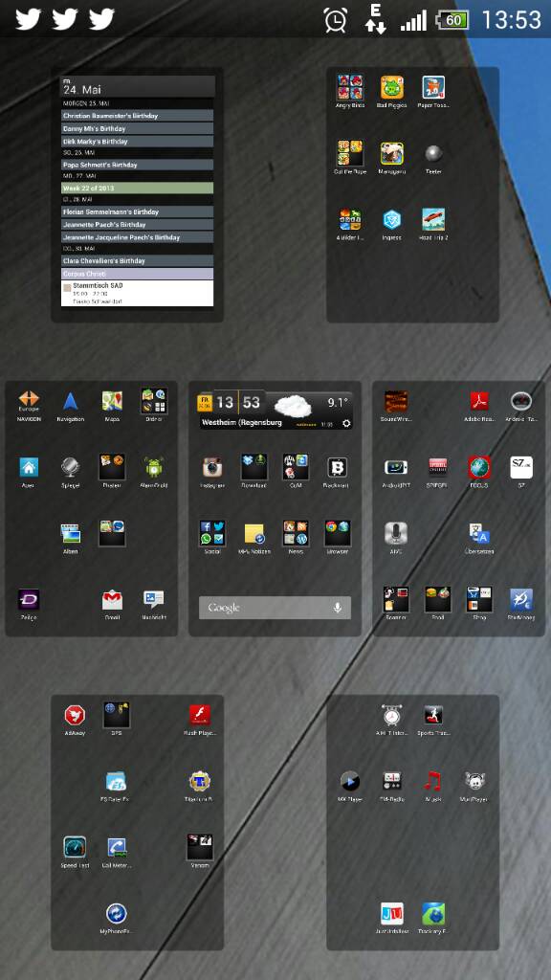Open Florian Semmelmann's Birthday event
Screen dimensions: 551x980
pos(138,212)
